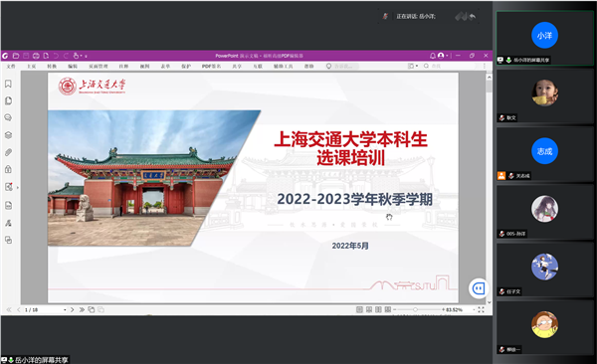The height and width of the screenshot is (364, 597).
Task: Go to the next page arrow
Action: click(x=73, y=309)
